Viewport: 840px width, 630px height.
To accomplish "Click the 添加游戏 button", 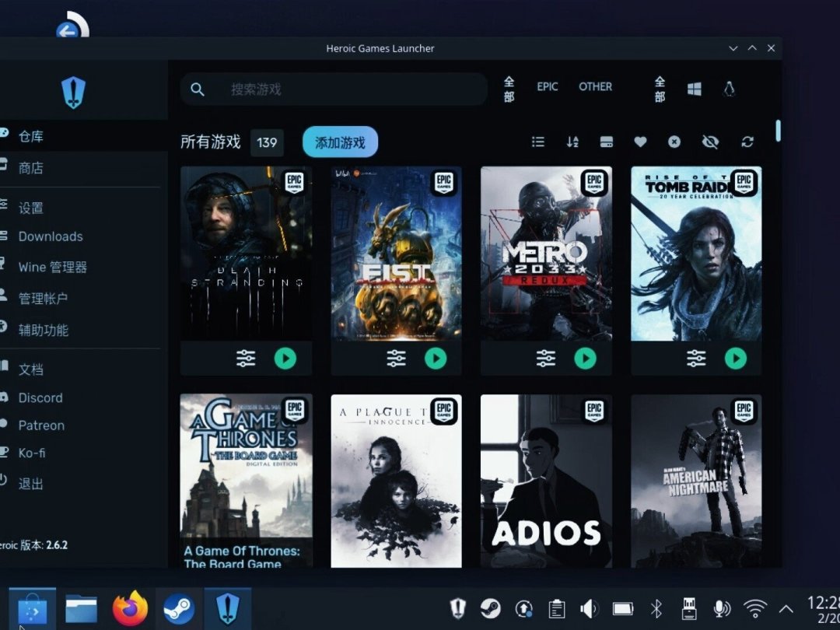I will tap(340, 142).
